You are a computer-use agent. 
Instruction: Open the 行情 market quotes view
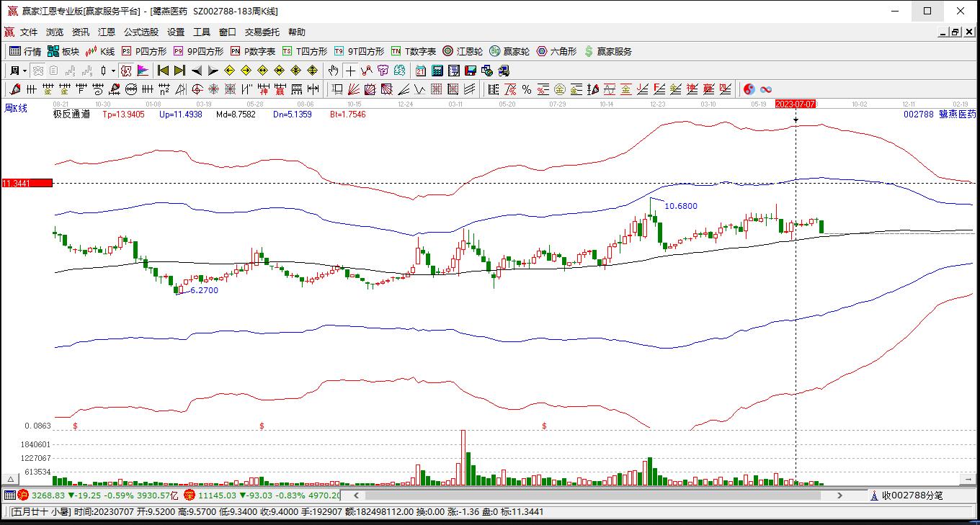click(25, 51)
